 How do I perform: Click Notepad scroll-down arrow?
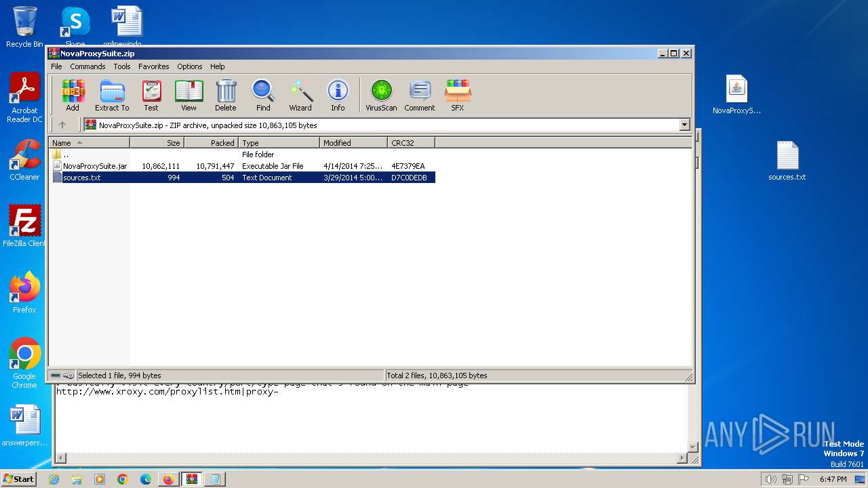692,447
